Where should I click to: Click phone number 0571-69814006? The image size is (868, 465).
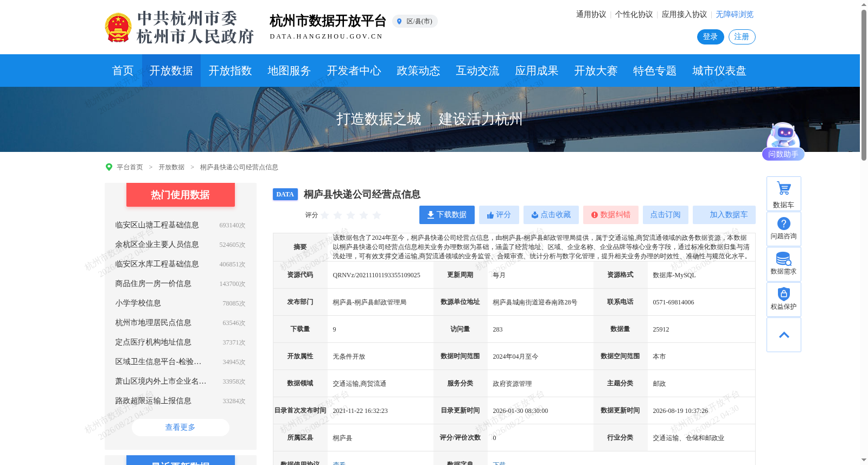click(673, 302)
